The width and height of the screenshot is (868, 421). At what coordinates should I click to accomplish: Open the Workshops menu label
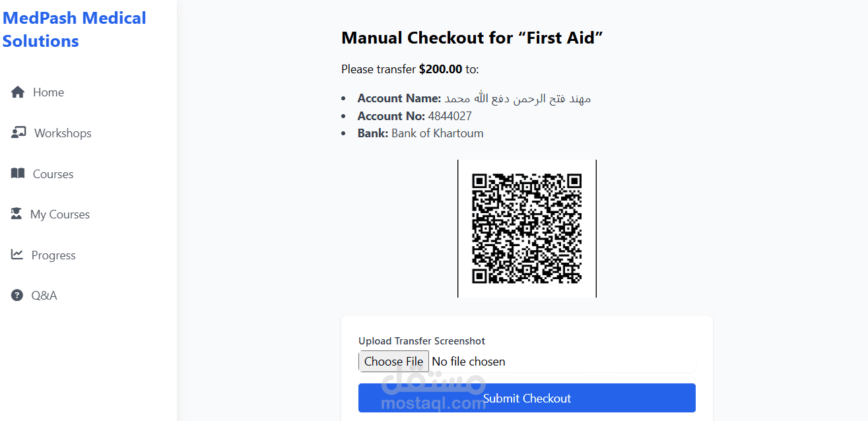(x=63, y=133)
